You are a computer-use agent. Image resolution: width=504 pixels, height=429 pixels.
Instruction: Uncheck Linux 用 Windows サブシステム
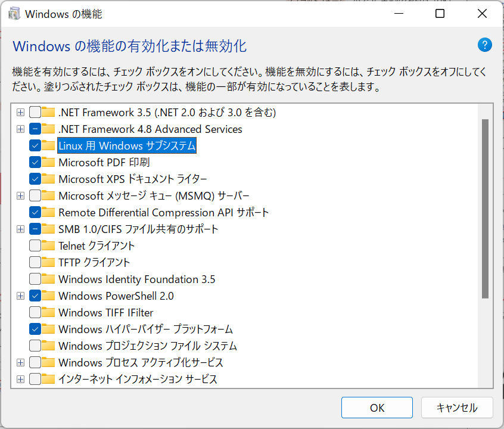pos(35,145)
